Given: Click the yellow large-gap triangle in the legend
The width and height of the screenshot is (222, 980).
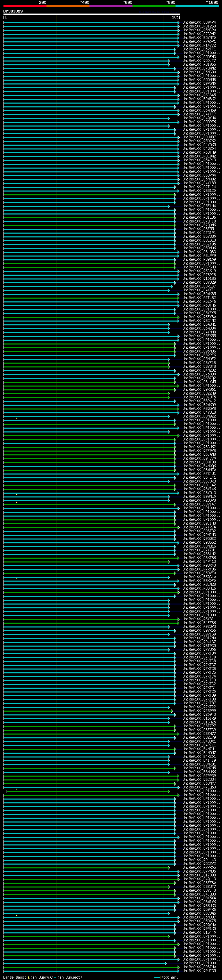Looking at the screenshot, I should [x=28, y=977].
